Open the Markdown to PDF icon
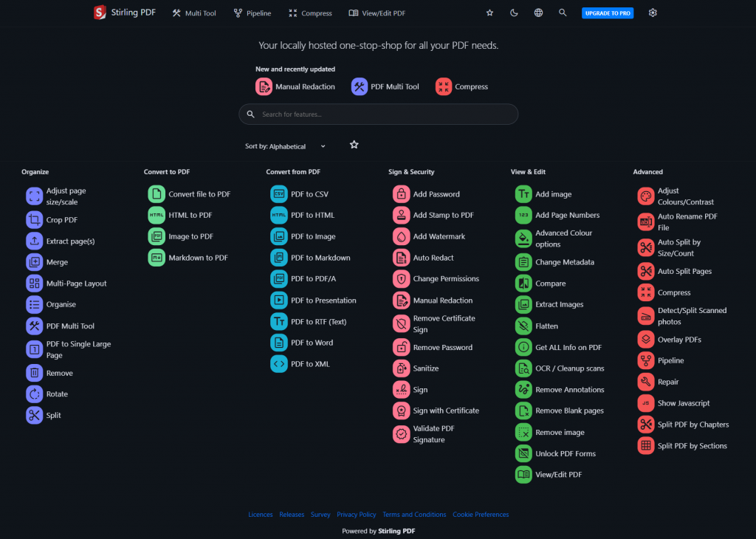 [157, 258]
